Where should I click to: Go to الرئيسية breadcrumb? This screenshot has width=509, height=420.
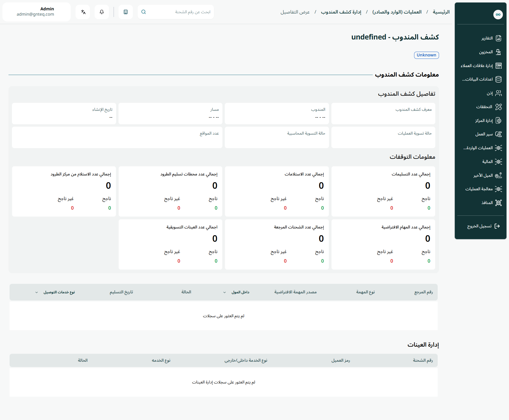coord(441,12)
